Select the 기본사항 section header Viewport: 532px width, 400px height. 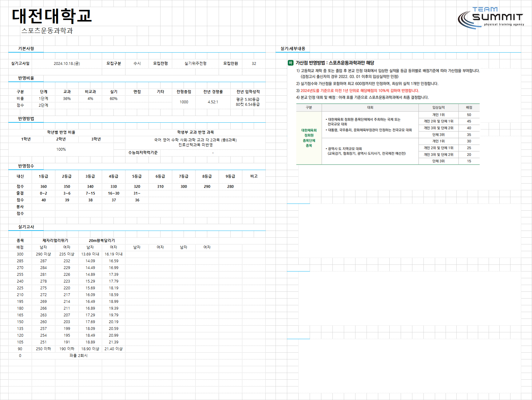click(x=26, y=49)
